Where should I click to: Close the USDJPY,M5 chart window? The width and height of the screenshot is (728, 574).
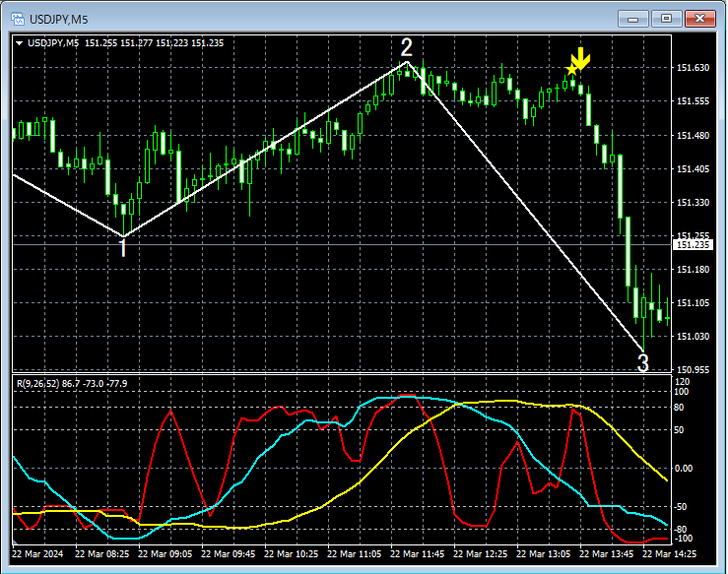(x=700, y=19)
